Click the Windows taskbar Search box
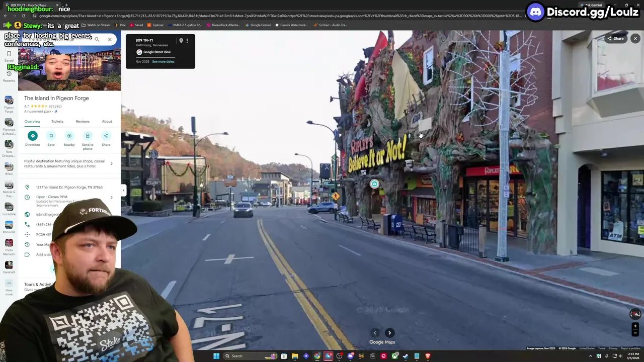The width and height of the screenshot is (644, 362). [252, 356]
